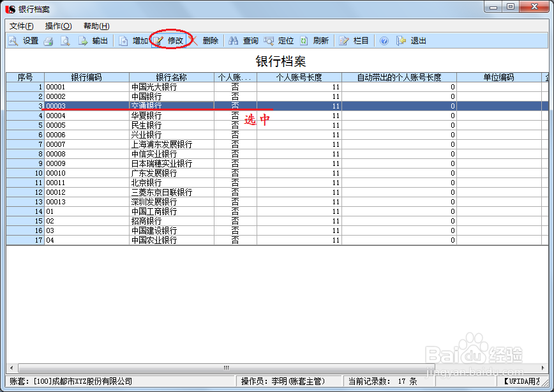Click the horizontal scrollbar thumb
This screenshot has width=554, height=392.
pos(227,368)
